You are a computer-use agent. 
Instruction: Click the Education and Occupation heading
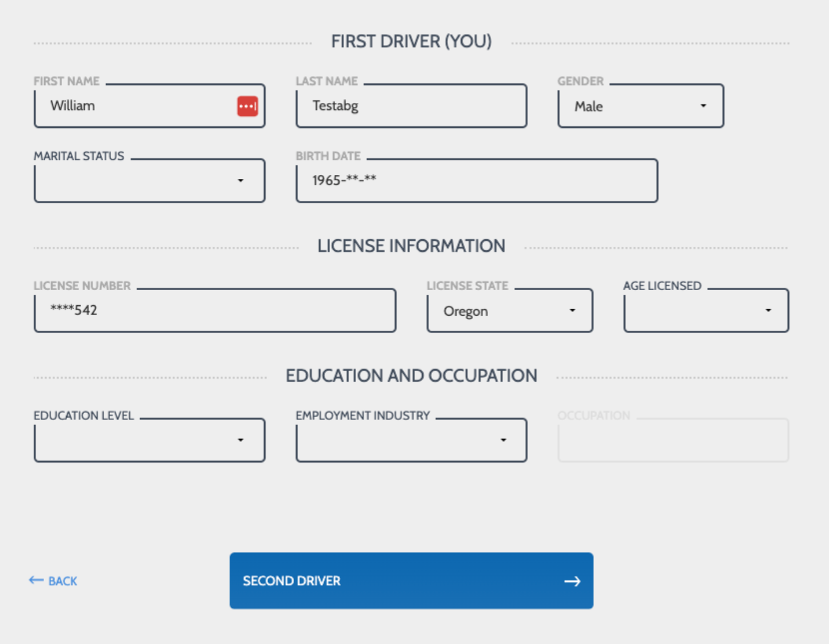pos(412,376)
